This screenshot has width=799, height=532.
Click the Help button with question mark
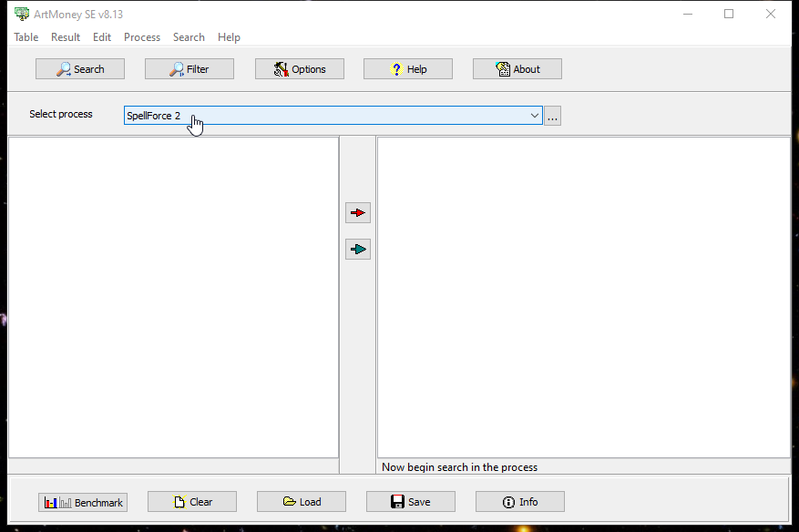coord(407,69)
